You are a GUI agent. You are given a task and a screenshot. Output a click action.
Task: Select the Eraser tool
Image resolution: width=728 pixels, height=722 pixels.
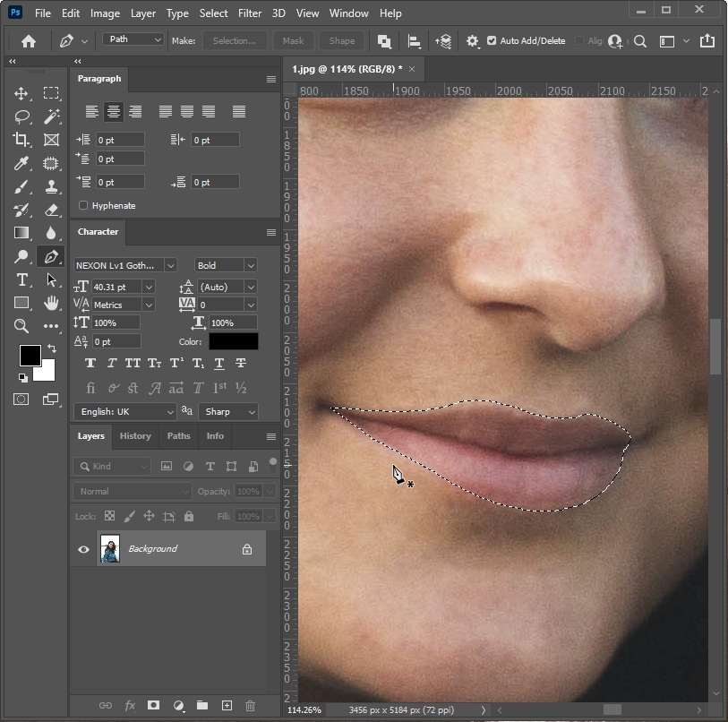click(x=51, y=210)
